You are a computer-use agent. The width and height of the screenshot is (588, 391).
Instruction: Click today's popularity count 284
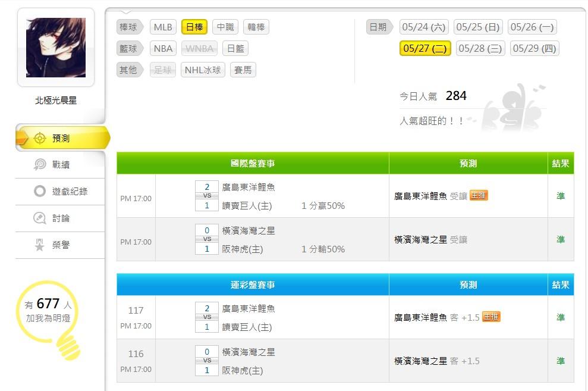pos(456,96)
